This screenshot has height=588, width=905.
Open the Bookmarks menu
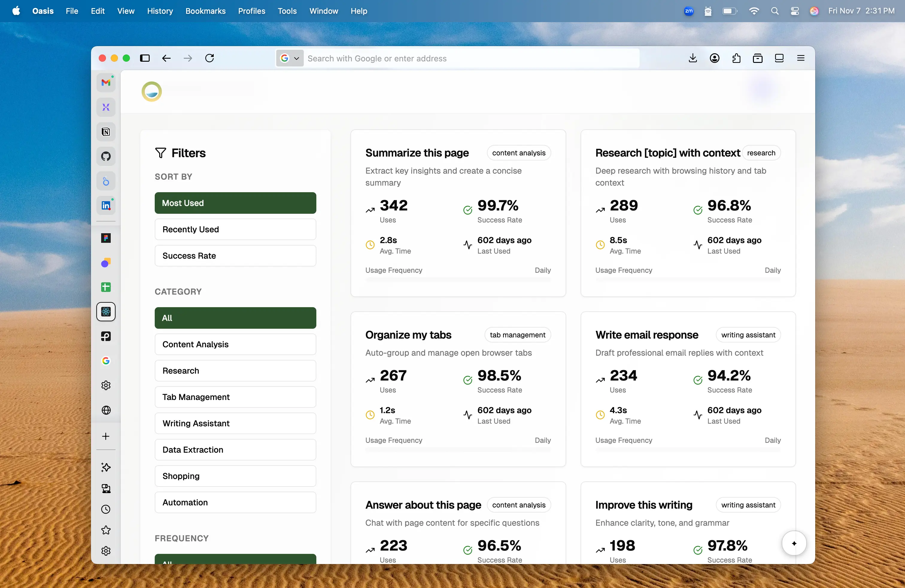205,11
